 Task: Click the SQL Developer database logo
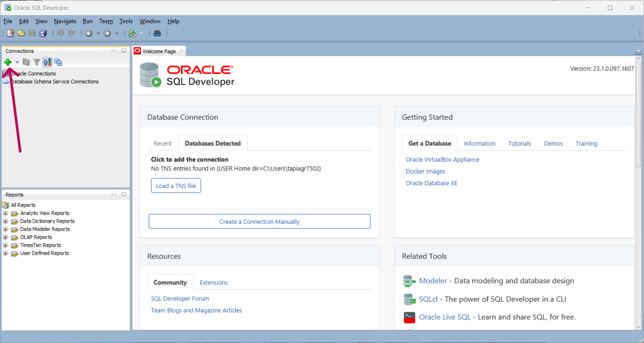click(150, 75)
